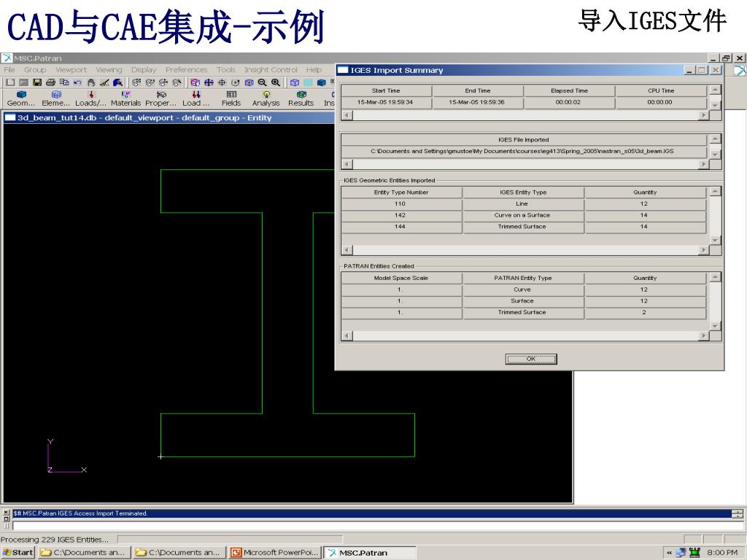
Task: Click the Elapsed Time value 00:00:02
Action: [x=569, y=102]
